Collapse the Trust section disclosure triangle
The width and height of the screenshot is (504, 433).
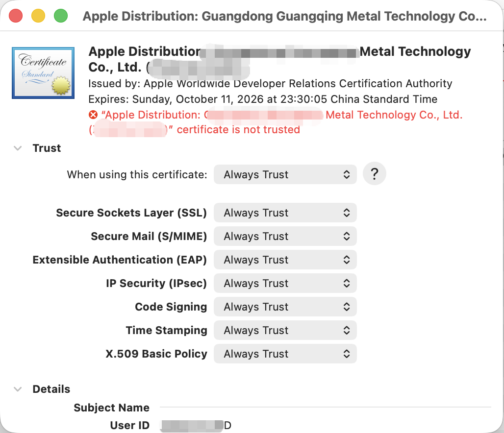coord(18,148)
